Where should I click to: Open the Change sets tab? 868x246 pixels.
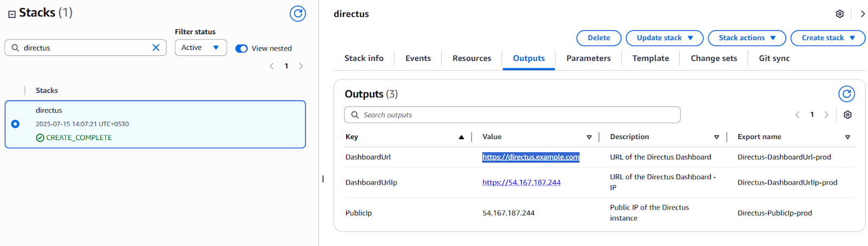coord(714,58)
